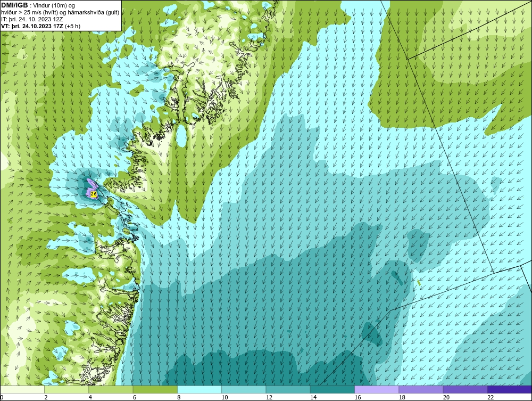Click the 12–14 m/s teal legend swatch
The width and height of the screenshot is (532, 401).
click(288, 389)
